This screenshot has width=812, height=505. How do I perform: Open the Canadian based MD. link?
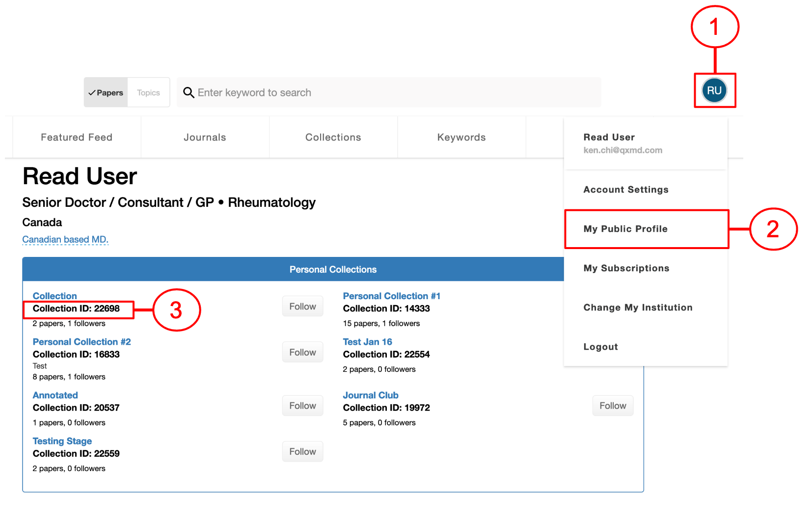point(65,239)
